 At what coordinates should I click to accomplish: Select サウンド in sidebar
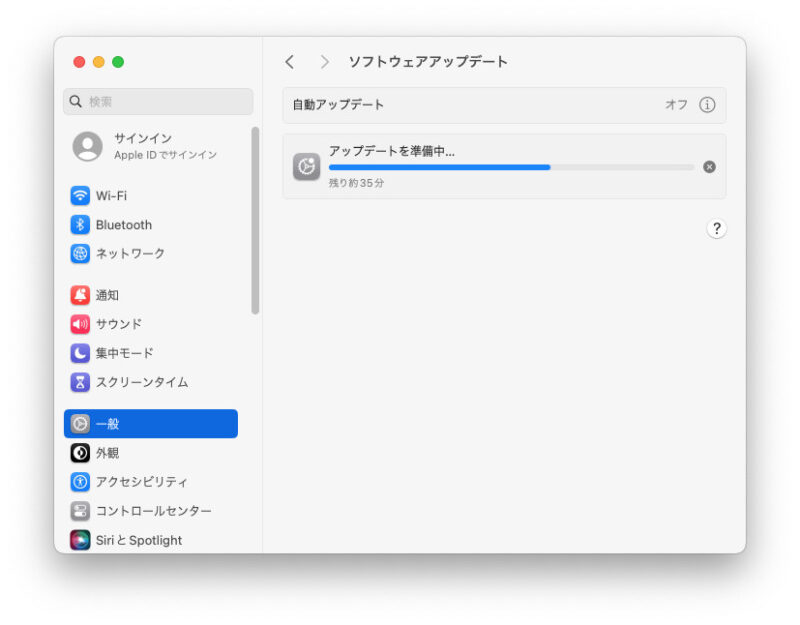[119, 324]
